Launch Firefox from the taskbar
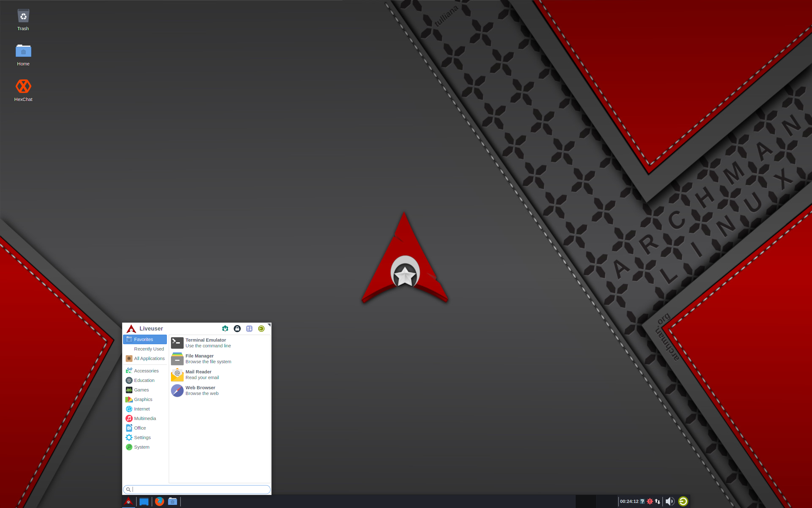 pos(159,501)
